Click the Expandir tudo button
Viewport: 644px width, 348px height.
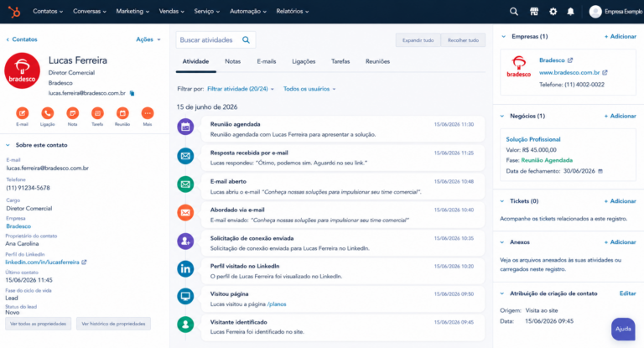[418, 40]
